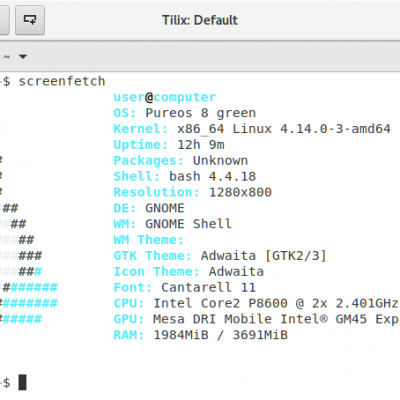Click the Kernel line showing 4.14.0-3-amd64

click(x=252, y=129)
